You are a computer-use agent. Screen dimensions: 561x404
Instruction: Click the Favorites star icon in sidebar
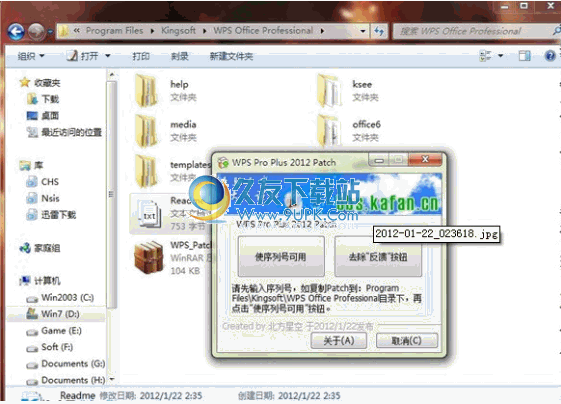[x=25, y=83]
